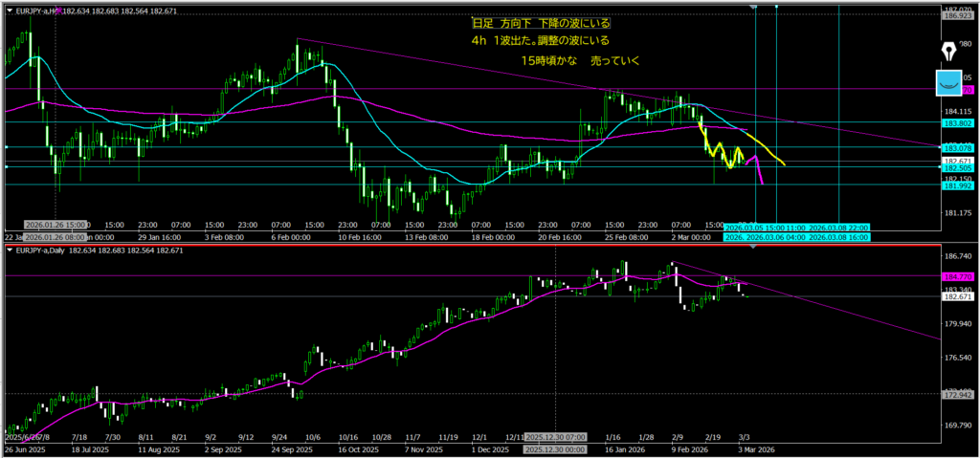Click the gray chart shift triangle atop H4 chart
The image size is (980, 458).
click(x=755, y=7)
